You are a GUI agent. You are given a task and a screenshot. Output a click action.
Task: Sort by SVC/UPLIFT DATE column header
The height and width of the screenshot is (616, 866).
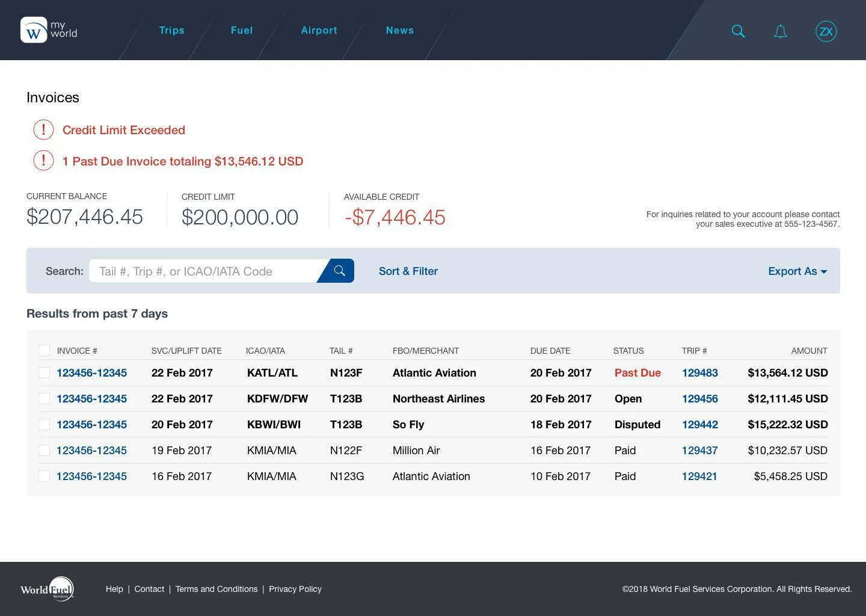186,351
